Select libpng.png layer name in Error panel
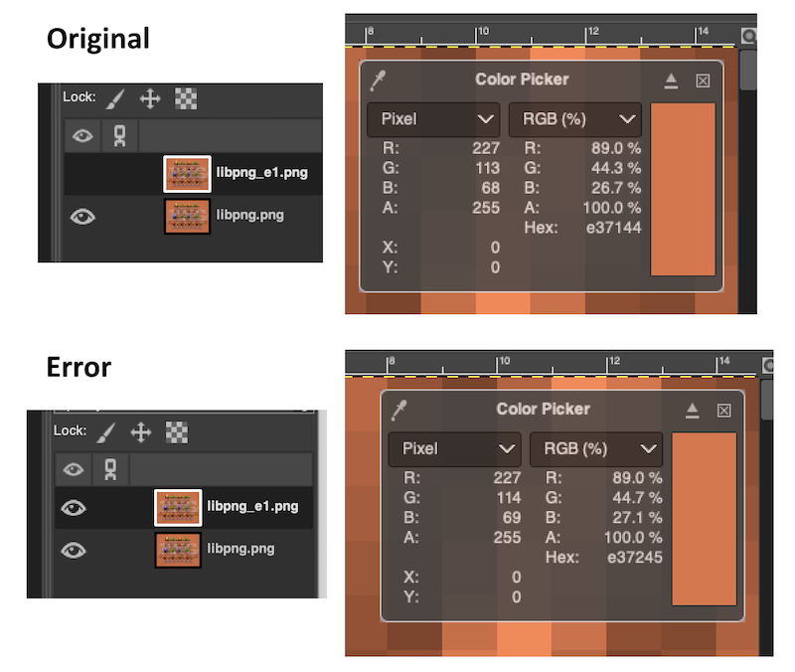 tap(240, 549)
